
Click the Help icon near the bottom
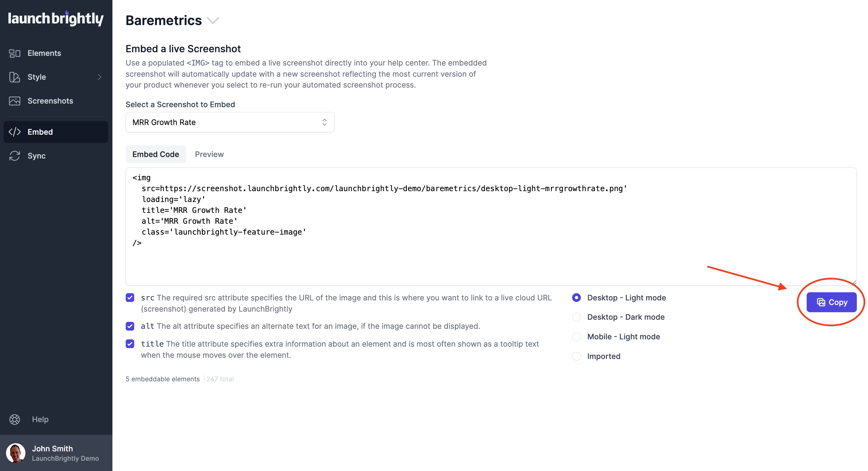(x=14, y=419)
